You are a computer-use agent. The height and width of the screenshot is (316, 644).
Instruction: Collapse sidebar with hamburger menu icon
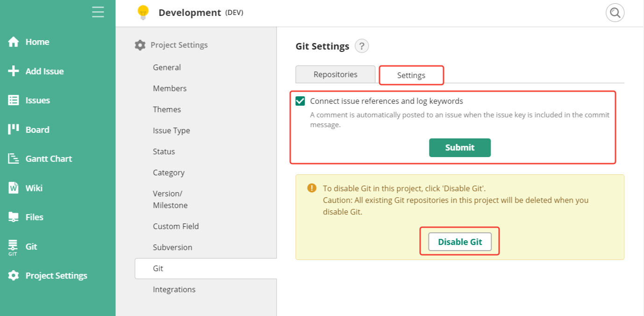98,12
